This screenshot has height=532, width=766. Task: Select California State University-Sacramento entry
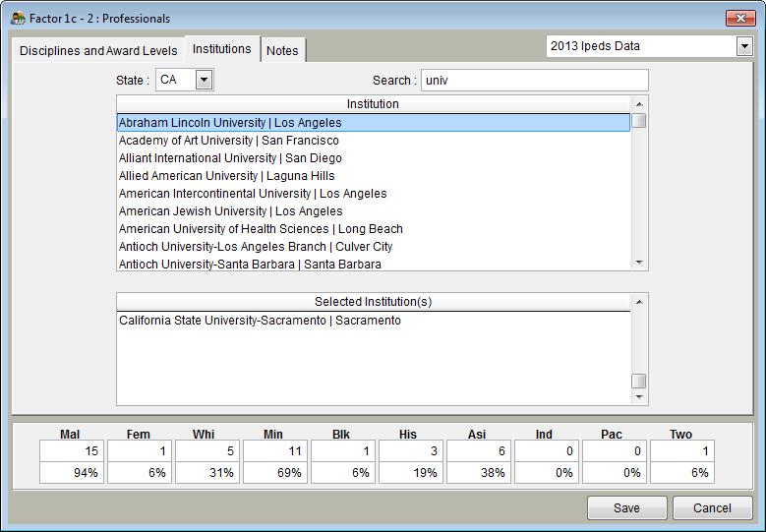tap(374, 321)
